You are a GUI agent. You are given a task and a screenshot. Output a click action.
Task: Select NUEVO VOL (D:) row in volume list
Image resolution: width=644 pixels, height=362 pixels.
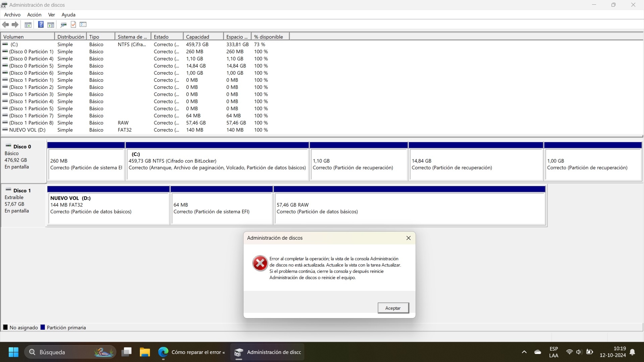click(27, 130)
